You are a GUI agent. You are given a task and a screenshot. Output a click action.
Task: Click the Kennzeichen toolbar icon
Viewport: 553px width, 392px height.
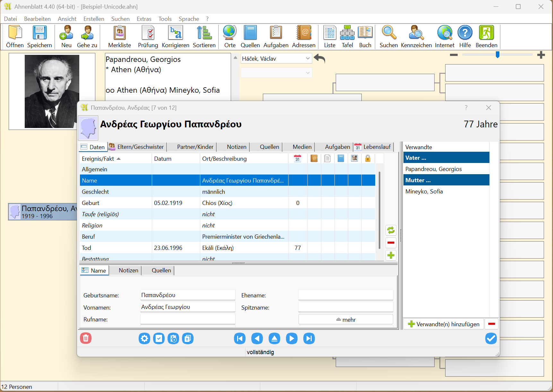click(416, 36)
